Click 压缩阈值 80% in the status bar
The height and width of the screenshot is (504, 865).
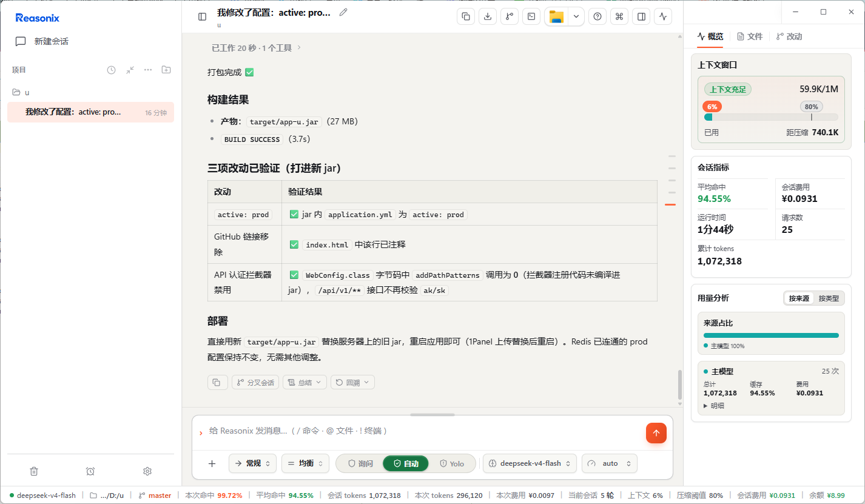click(x=700, y=496)
